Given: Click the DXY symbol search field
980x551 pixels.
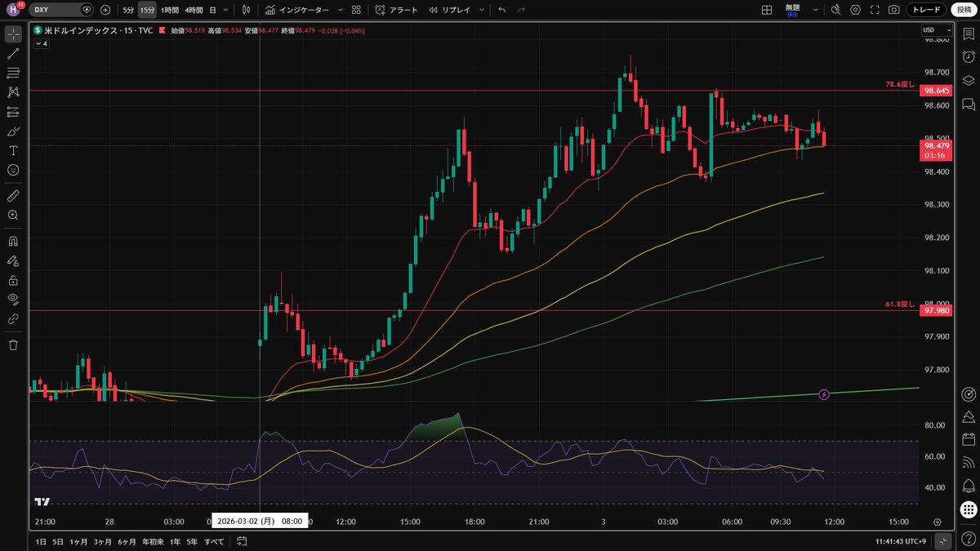Looking at the screenshot, I should point(62,10).
